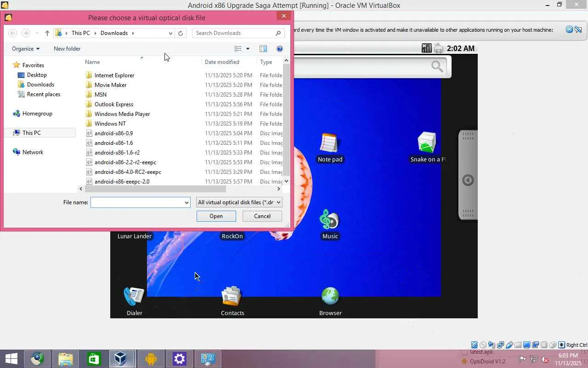Open VirtualBox from the taskbar
This screenshot has width=588, height=368.
tap(121, 359)
